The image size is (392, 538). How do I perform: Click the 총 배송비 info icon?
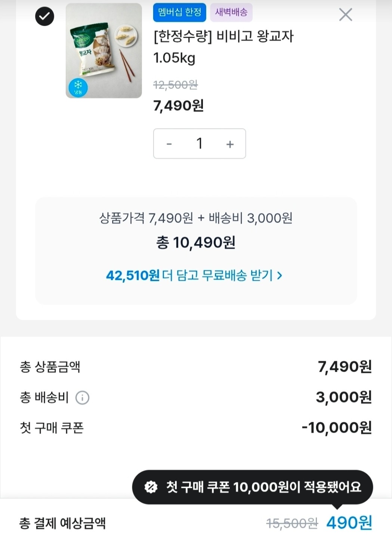point(82,398)
